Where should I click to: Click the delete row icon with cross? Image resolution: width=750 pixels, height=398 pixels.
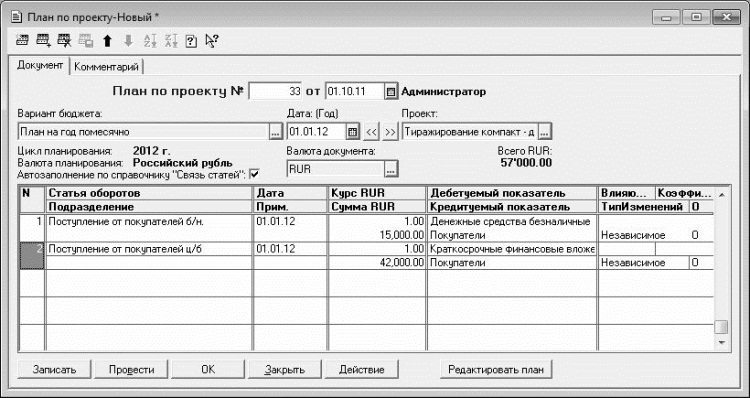[x=64, y=41]
